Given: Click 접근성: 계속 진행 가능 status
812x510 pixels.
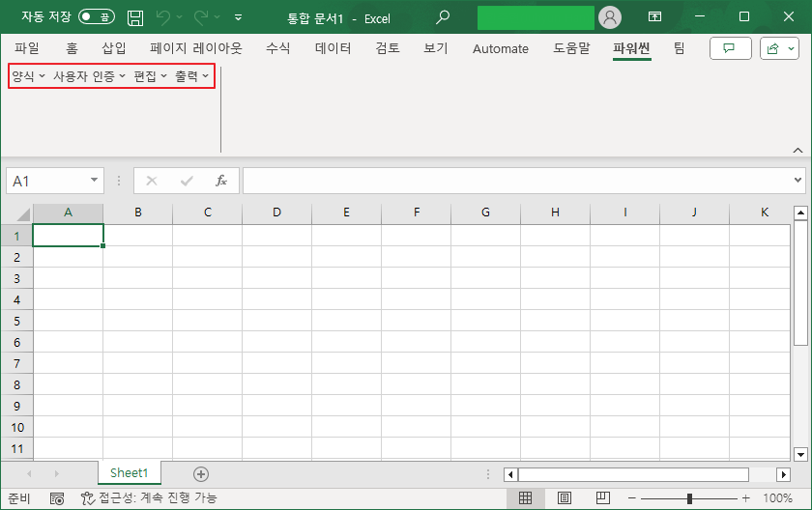Looking at the screenshot, I should coord(149,498).
